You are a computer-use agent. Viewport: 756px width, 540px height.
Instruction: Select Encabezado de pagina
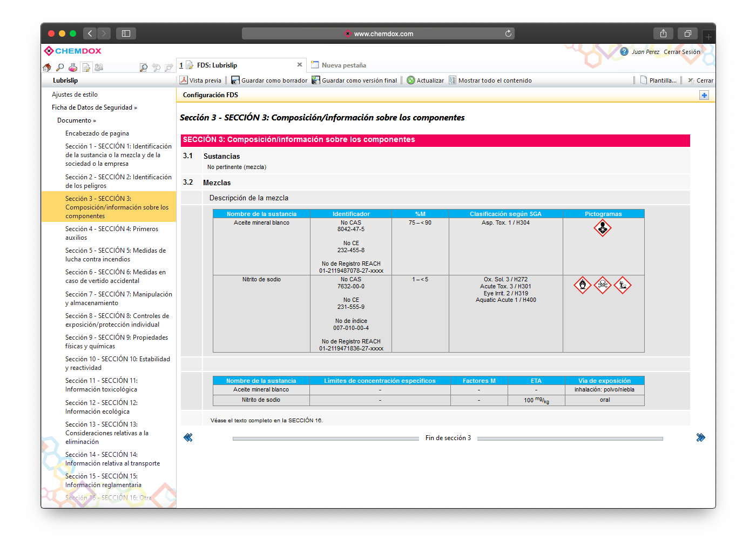97,133
